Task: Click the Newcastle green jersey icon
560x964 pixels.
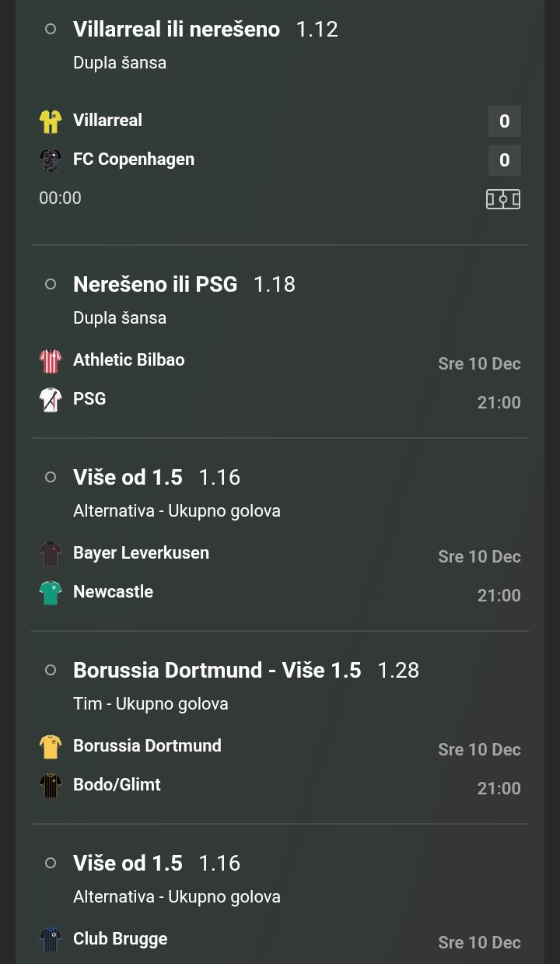Action: (x=51, y=593)
